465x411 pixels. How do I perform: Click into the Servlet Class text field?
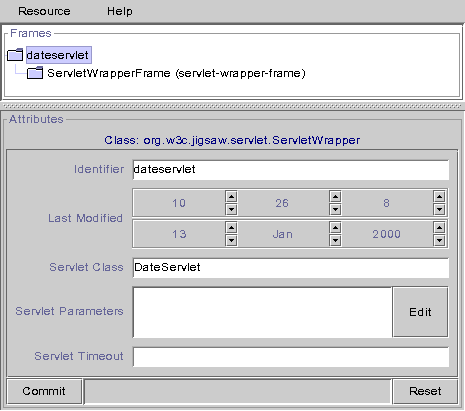pyautogui.click(x=291, y=268)
